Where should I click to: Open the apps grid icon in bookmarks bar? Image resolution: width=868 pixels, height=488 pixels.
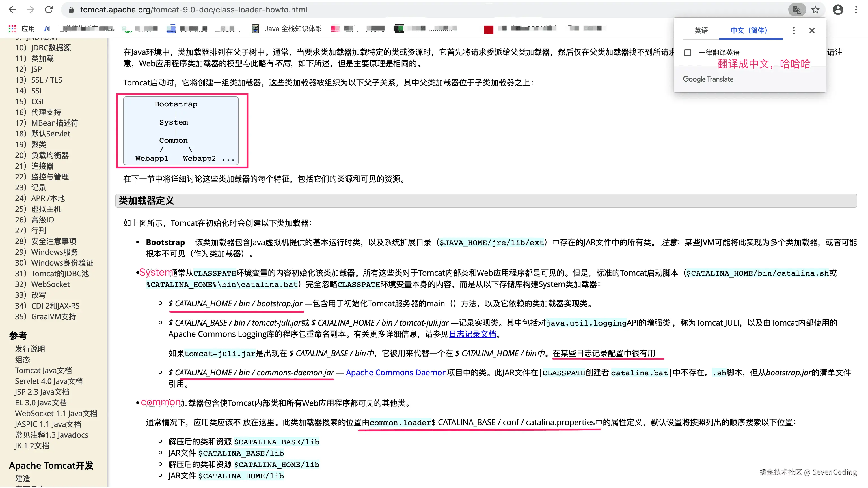tap(12, 29)
